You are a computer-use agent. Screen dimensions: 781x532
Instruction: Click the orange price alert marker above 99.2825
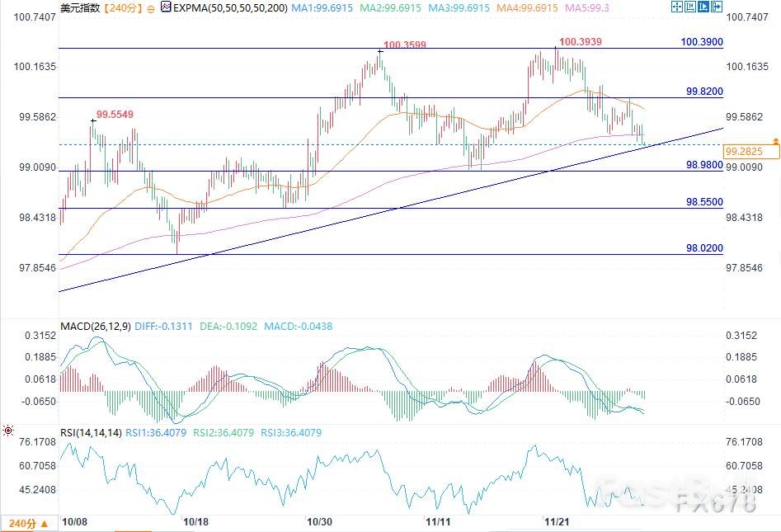pyautogui.click(x=775, y=142)
